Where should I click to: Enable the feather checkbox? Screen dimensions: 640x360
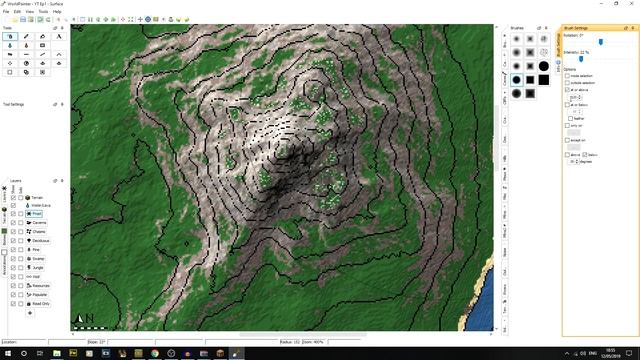[571, 118]
